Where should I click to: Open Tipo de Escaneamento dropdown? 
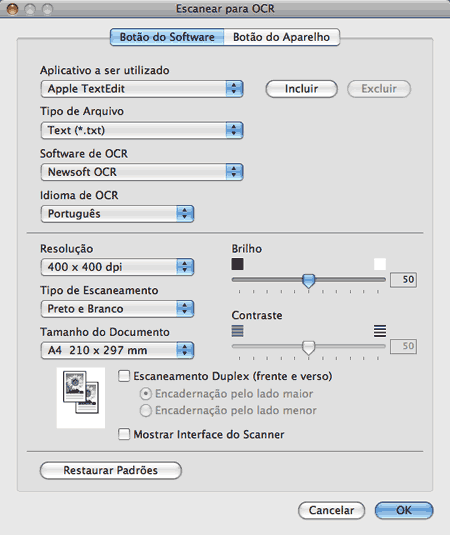[x=117, y=309]
